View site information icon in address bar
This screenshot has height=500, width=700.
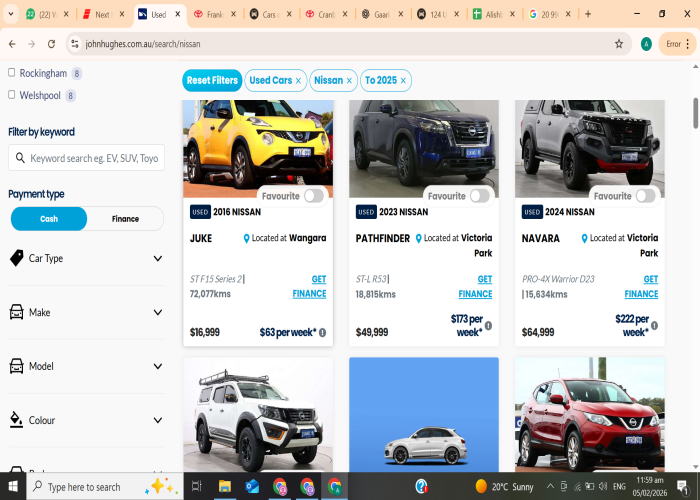[75, 44]
